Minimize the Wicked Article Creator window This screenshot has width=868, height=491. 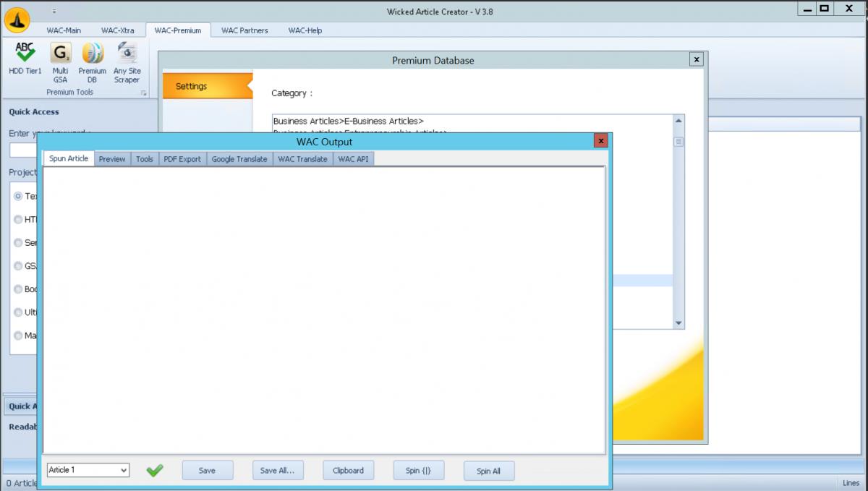click(x=808, y=9)
